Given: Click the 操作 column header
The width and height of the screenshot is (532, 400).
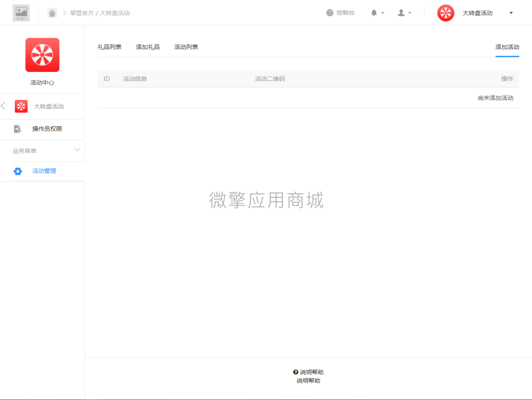Looking at the screenshot, I should pos(507,79).
